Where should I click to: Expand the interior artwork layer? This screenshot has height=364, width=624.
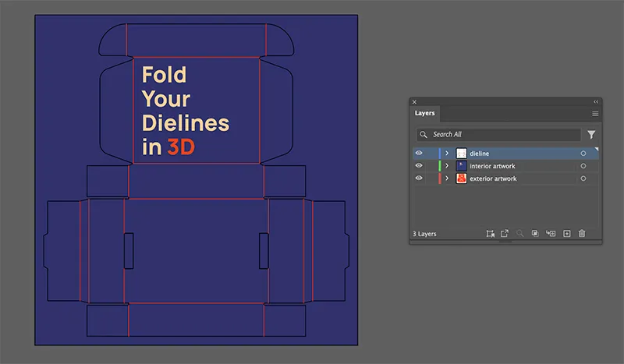[x=447, y=166]
